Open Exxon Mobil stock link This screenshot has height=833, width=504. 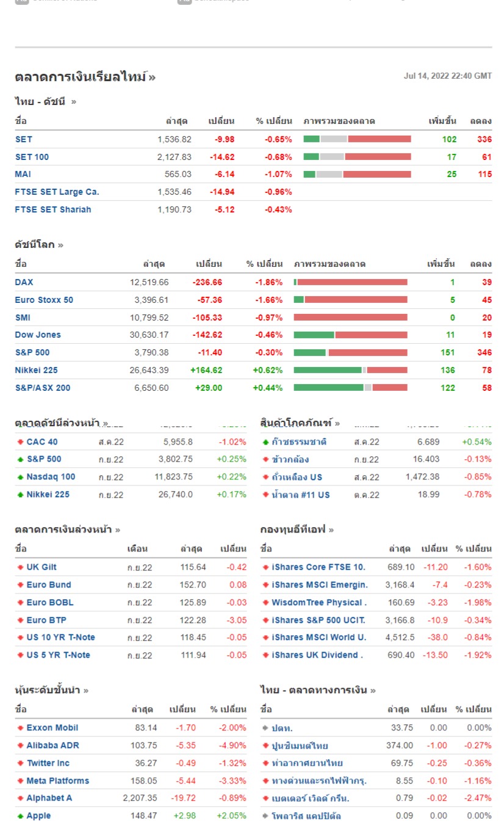click(52, 728)
